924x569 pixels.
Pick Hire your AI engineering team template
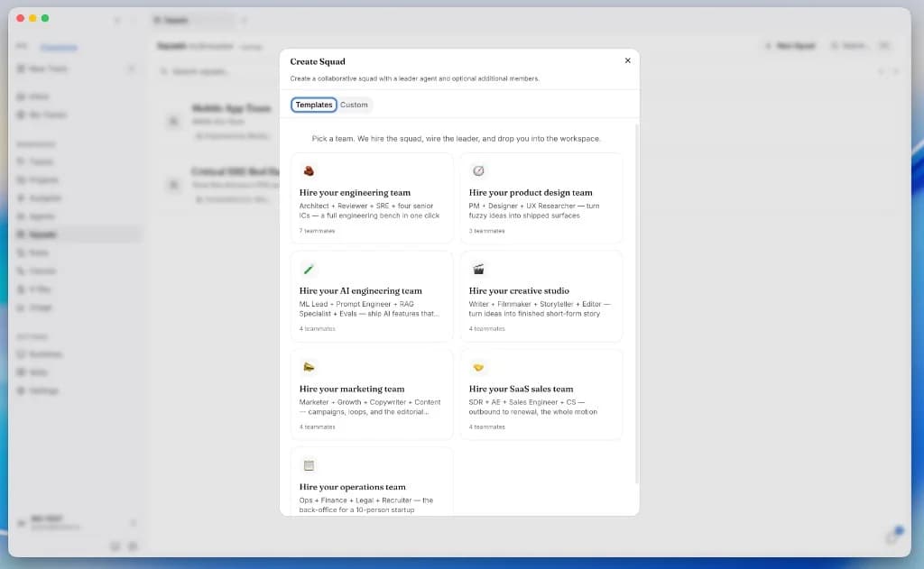(372, 297)
